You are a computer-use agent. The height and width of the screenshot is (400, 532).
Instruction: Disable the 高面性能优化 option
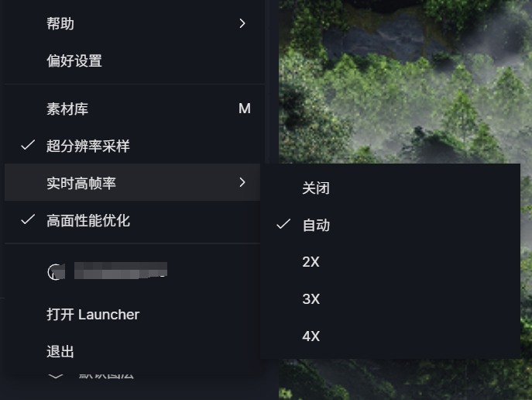[x=132, y=220]
